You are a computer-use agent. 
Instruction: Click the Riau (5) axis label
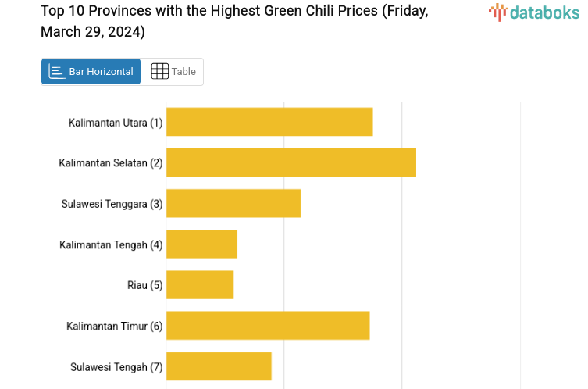pyautogui.click(x=144, y=285)
